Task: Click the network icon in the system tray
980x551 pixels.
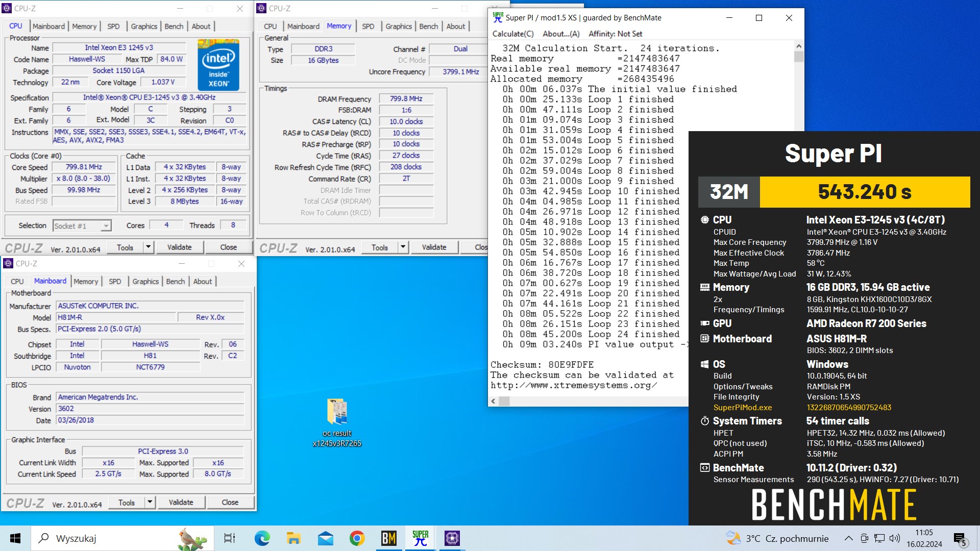Action: pos(879,538)
